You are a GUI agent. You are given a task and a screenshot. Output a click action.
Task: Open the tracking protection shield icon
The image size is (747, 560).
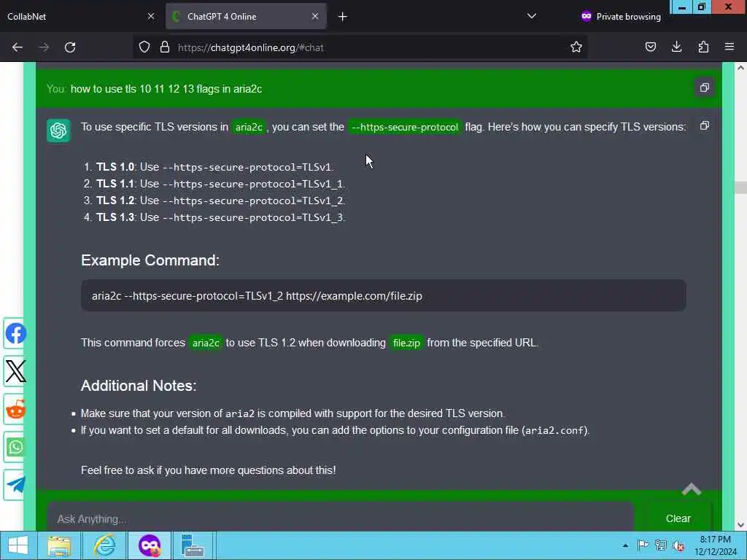[x=144, y=47]
